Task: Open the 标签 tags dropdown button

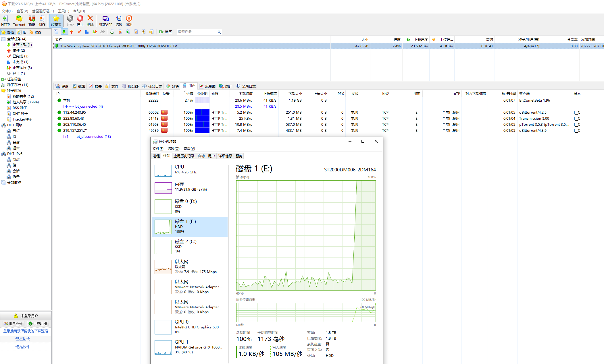Action: click(x=166, y=32)
